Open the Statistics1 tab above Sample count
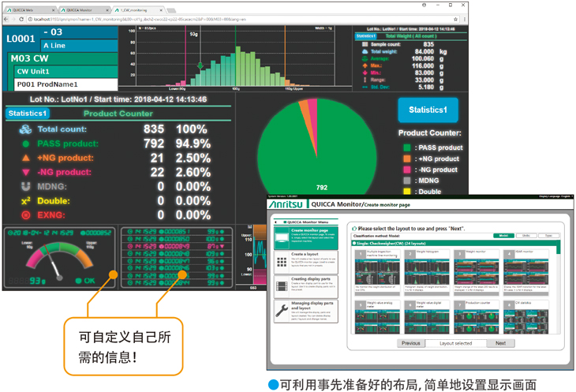This screenshot has height=392, width=576. pyautogui.click(x=366, y=36)
